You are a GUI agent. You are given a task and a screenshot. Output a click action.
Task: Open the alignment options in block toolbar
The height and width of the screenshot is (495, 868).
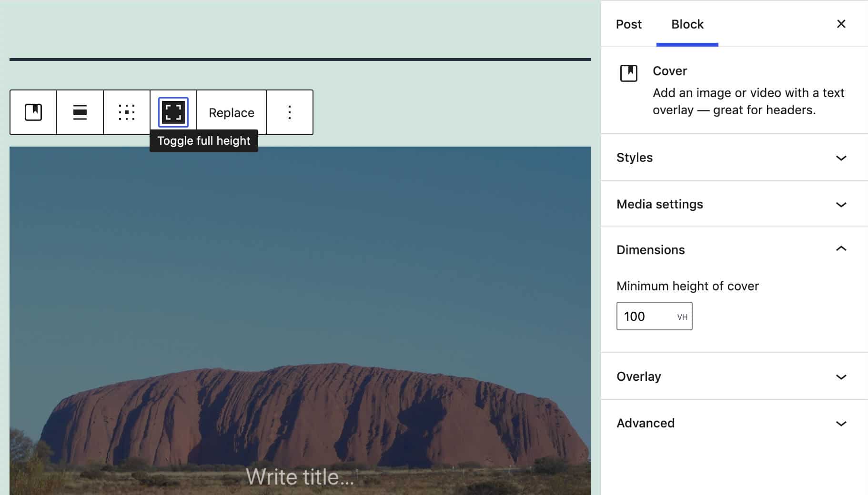click(x=80, y=112)
